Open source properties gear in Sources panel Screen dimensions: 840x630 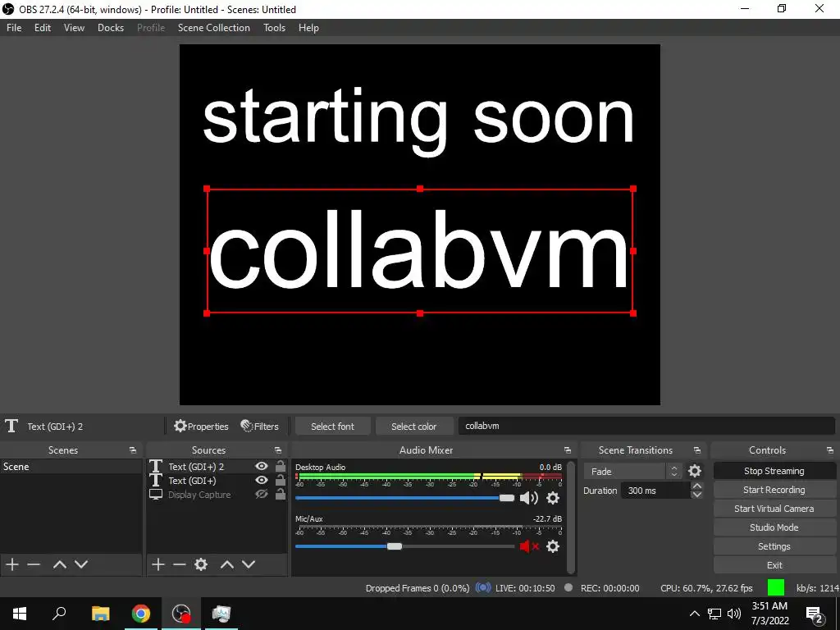[x=201, y=564]
